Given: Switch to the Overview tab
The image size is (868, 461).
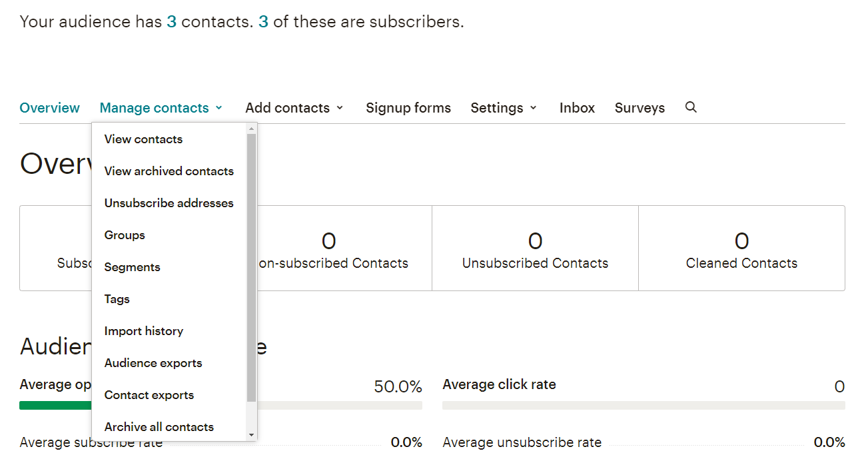Looking at the screenshot, I should [x=49, y=108].
